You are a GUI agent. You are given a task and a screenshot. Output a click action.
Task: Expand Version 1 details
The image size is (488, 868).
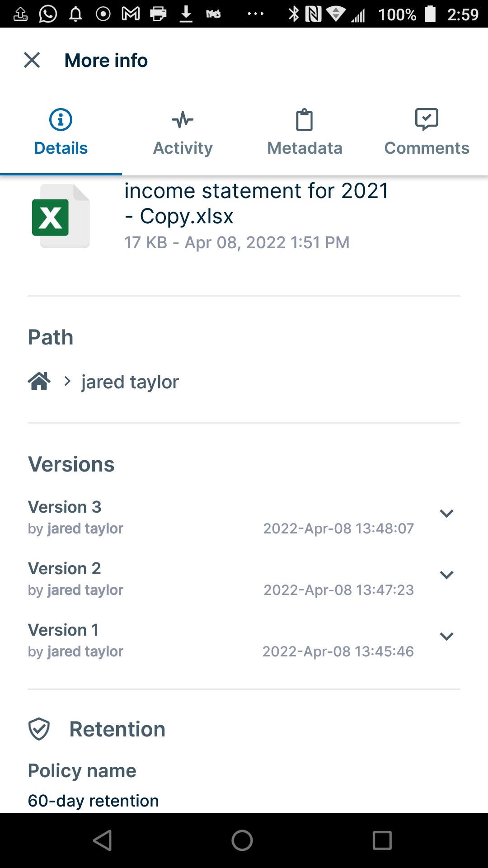pos(447,636)
